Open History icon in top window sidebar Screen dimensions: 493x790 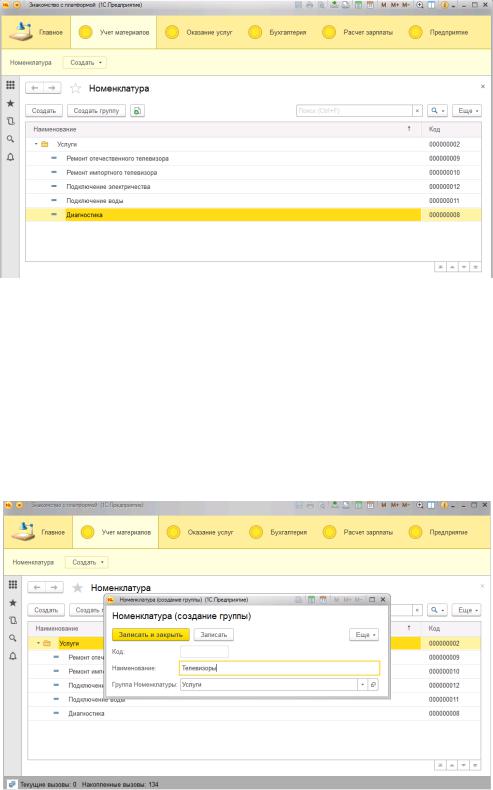(x=10, y=121)
